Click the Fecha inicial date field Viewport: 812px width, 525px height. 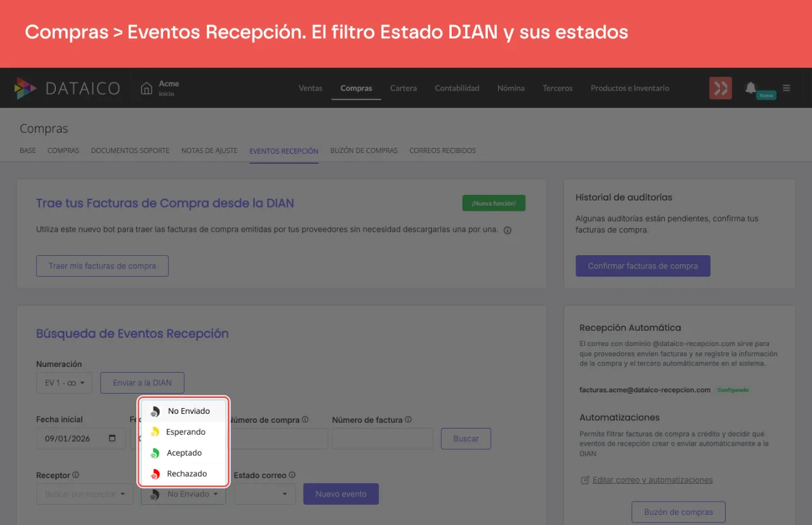81,439
